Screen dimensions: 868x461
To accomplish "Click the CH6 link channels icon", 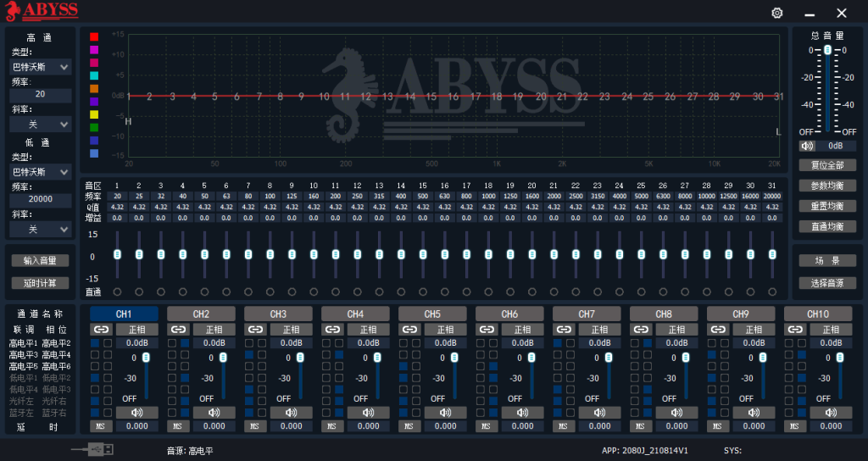I will tap(487, 330).
